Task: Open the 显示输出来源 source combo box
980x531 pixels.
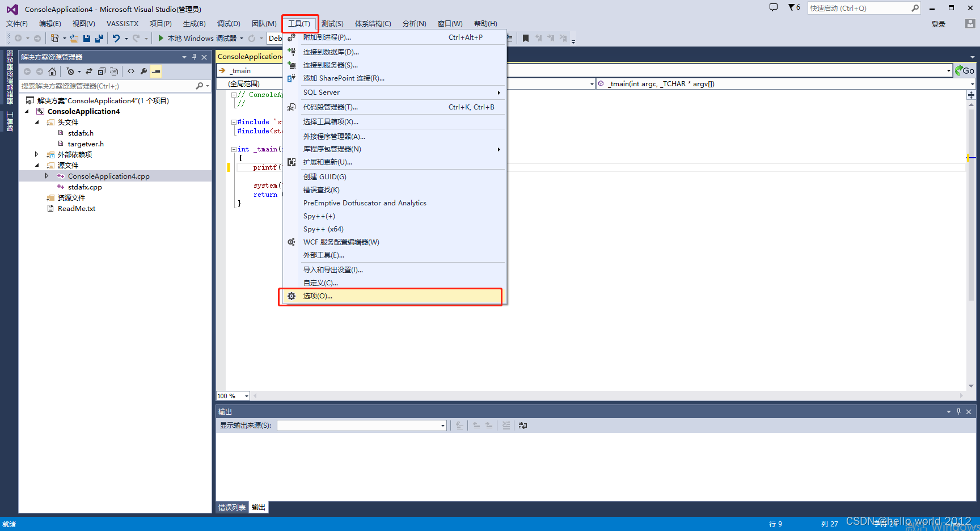Action: tap(362, 425)
